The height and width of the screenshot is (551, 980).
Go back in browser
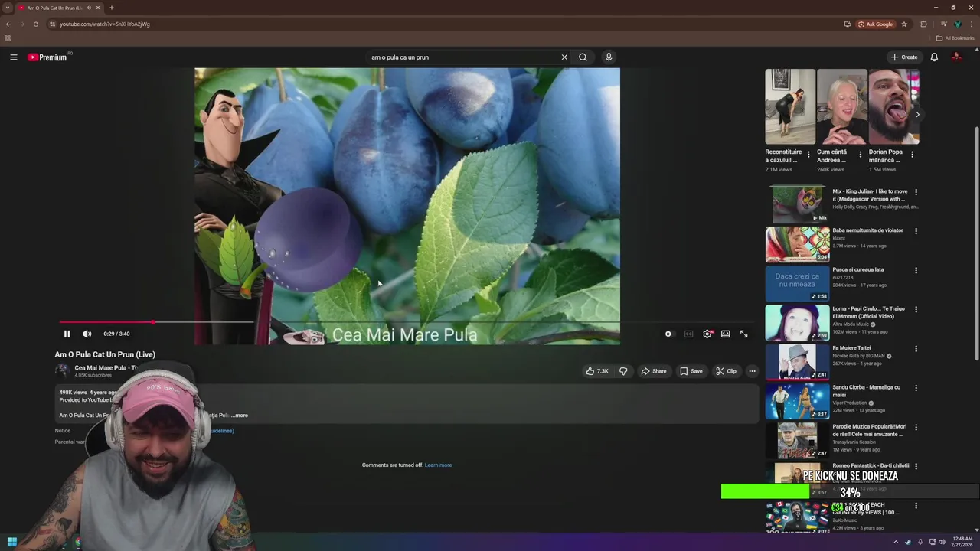[x=8, y=24]
